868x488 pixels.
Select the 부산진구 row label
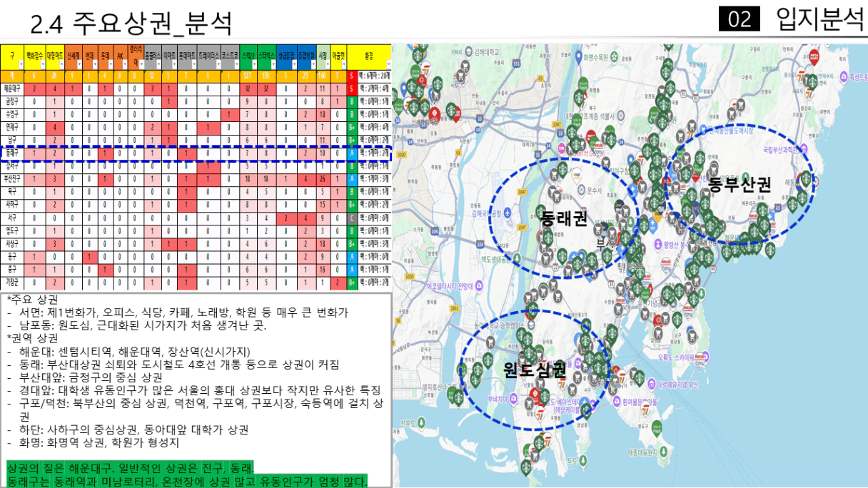pos(13,178)
